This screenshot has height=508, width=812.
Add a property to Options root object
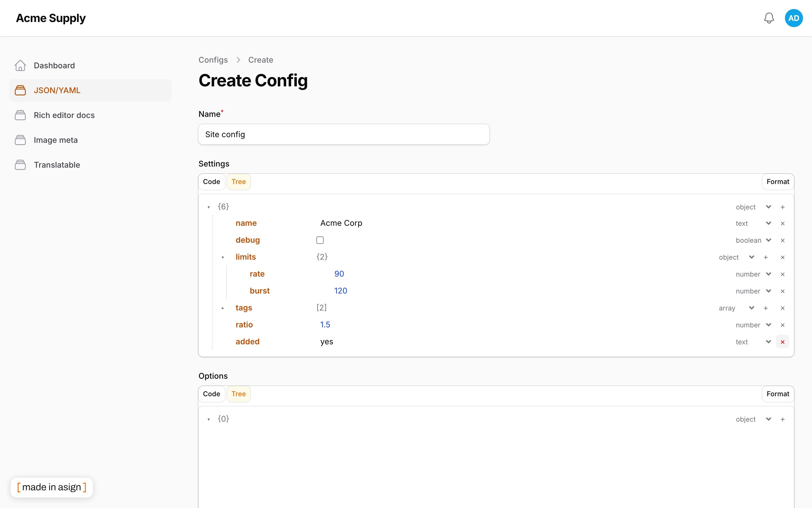pos(782,419)
